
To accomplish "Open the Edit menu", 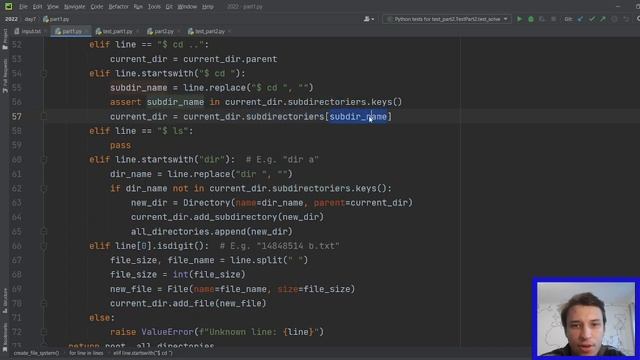I will pyautogui.click(x=38, y=7).
